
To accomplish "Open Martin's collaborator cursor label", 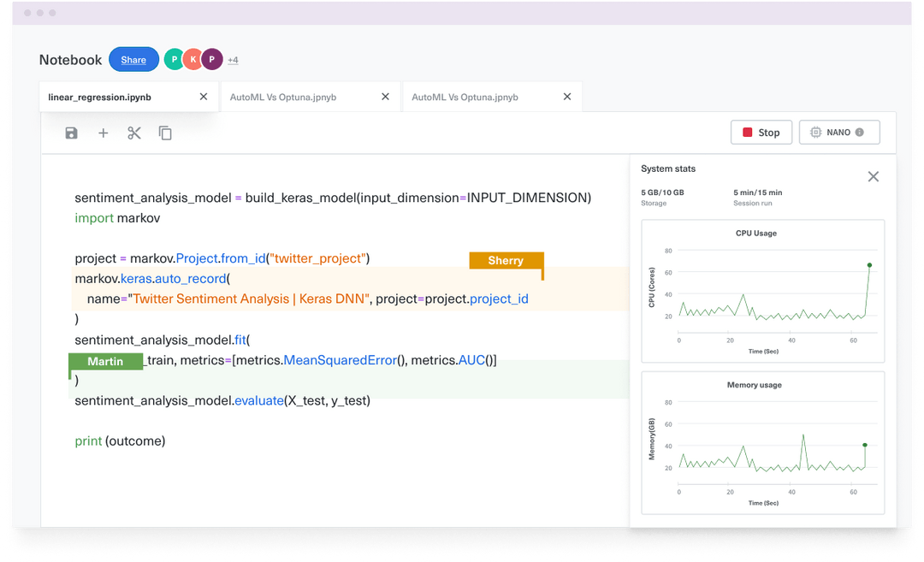I will pyautogui.click(x=105, y=361).
